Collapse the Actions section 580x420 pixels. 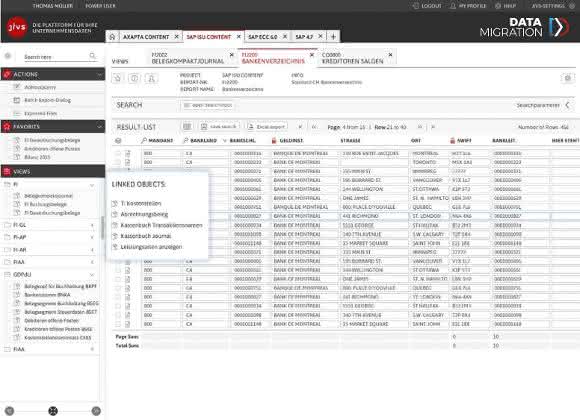pyautogui.click(x=100, y=74)
